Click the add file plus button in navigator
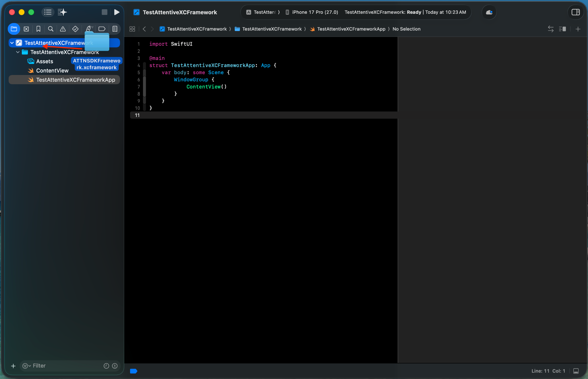The height and width of the screenshot is (379, 588). [13, 366]
